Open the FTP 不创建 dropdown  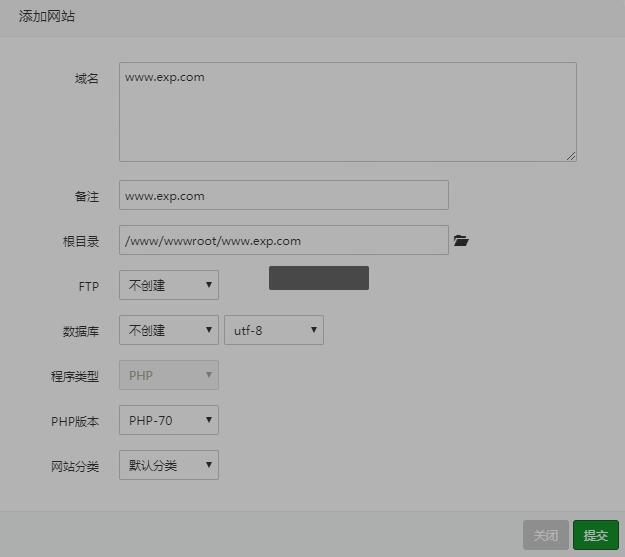[x=169, y=285]
